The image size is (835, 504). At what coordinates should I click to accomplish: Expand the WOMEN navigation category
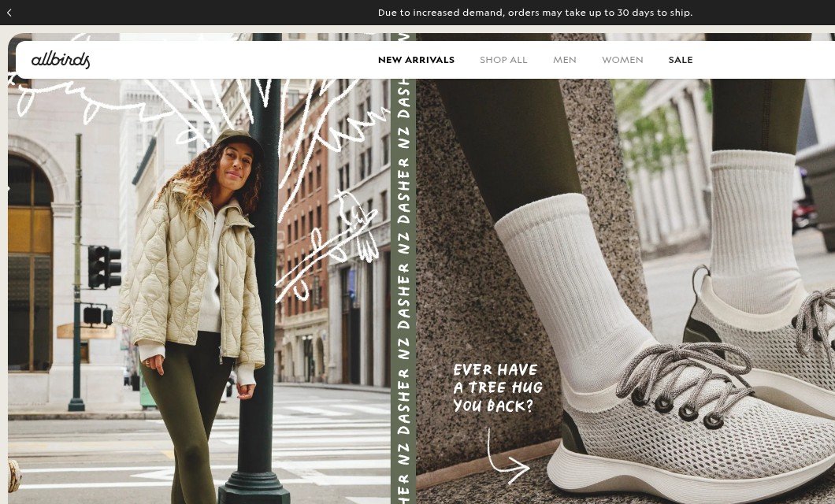pyautogui.click(x=622, y=60)
